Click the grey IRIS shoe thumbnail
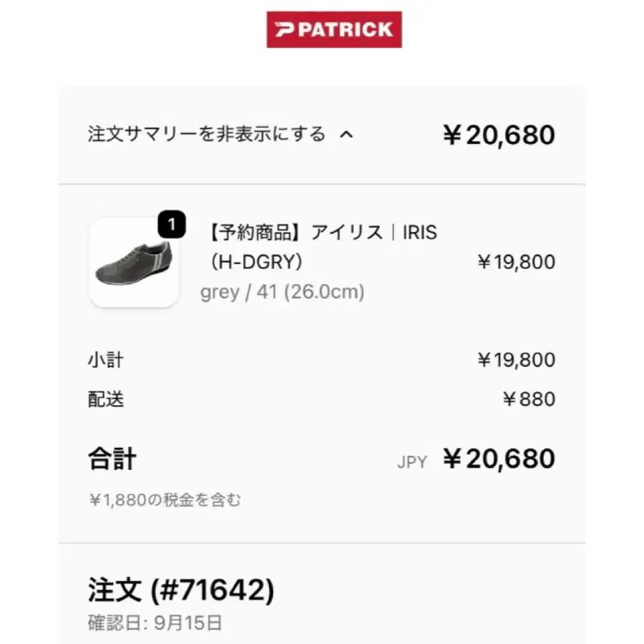The image size is (644, 644). (x=133, y=262)
